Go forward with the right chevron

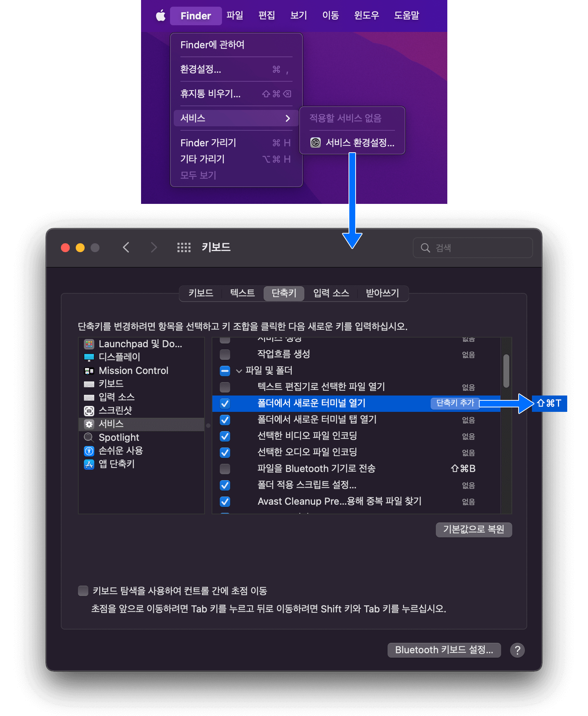tap(154, 247)
